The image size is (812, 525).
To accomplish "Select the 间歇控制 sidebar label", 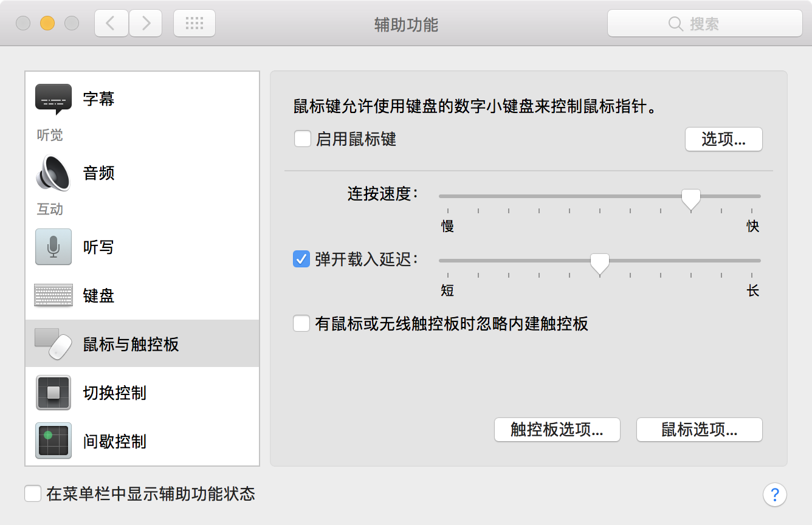I will tap(115, 441).
